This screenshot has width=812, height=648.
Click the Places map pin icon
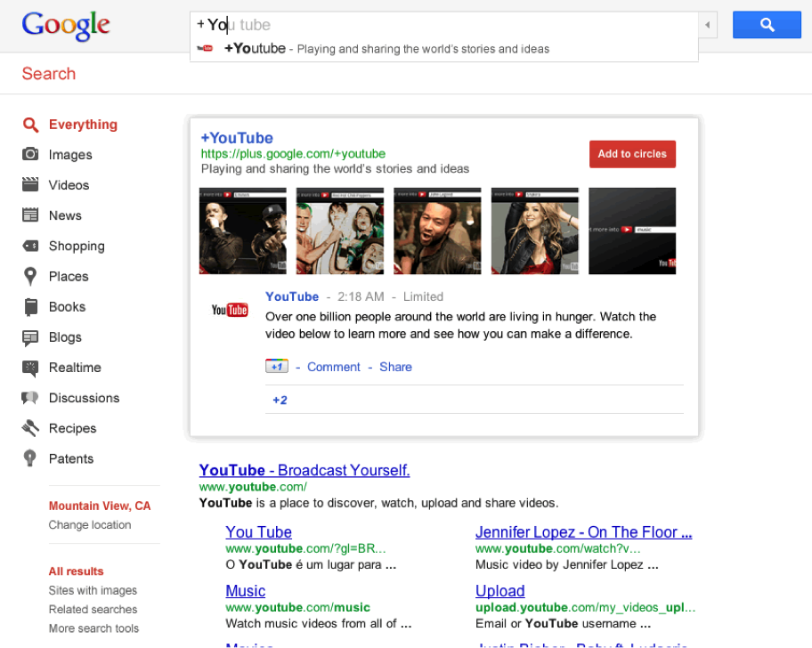pyautogui.click(x=30, y=277)
